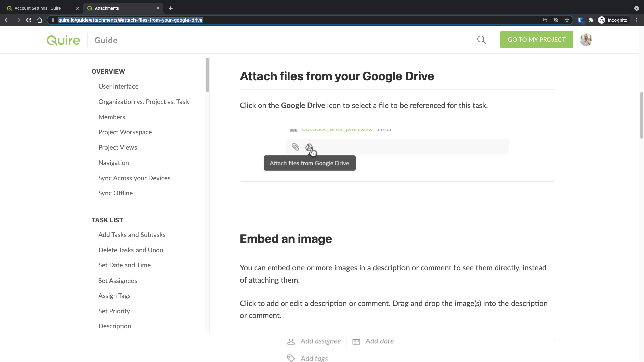Open the browser home page
644x362 pixels.
coord(40,20)
